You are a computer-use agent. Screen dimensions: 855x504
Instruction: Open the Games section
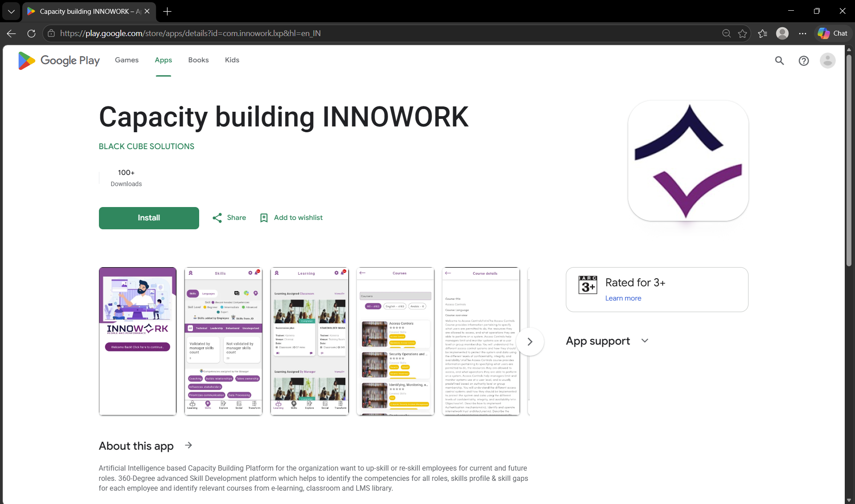point(127,60)
